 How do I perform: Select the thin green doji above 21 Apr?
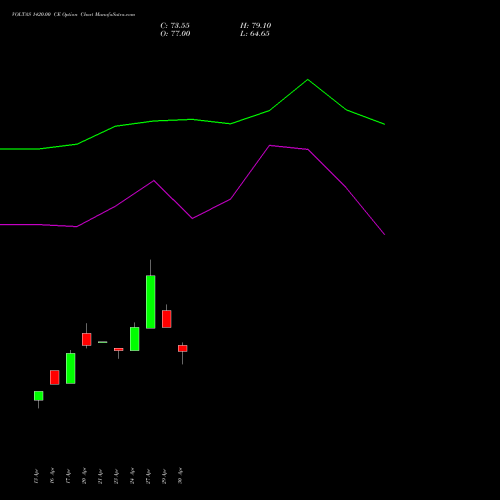pos(103,342)
